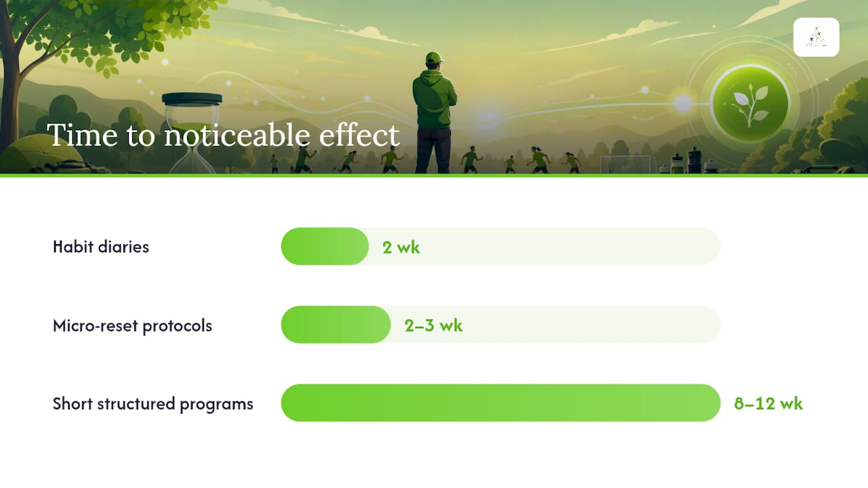Click the filled part of Habit diaries bar
868x488 pixels.
[x=325, y=247]
